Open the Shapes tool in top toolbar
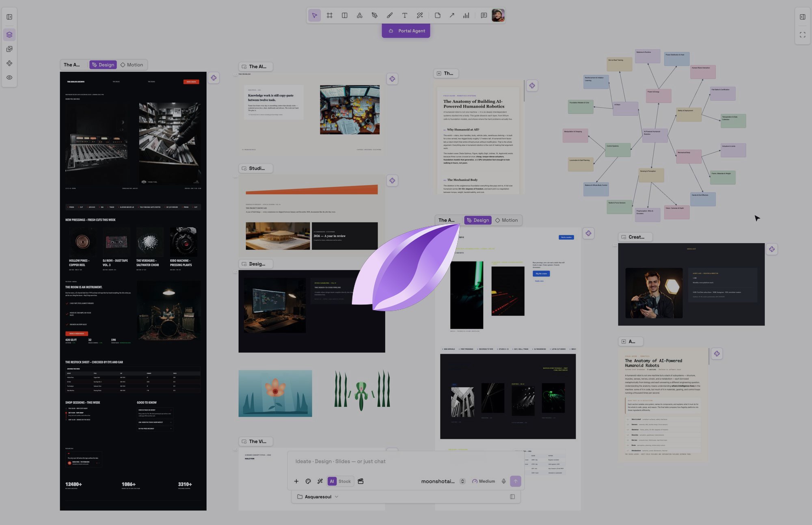The image size is (812, 525). click(x=360, y=15)
